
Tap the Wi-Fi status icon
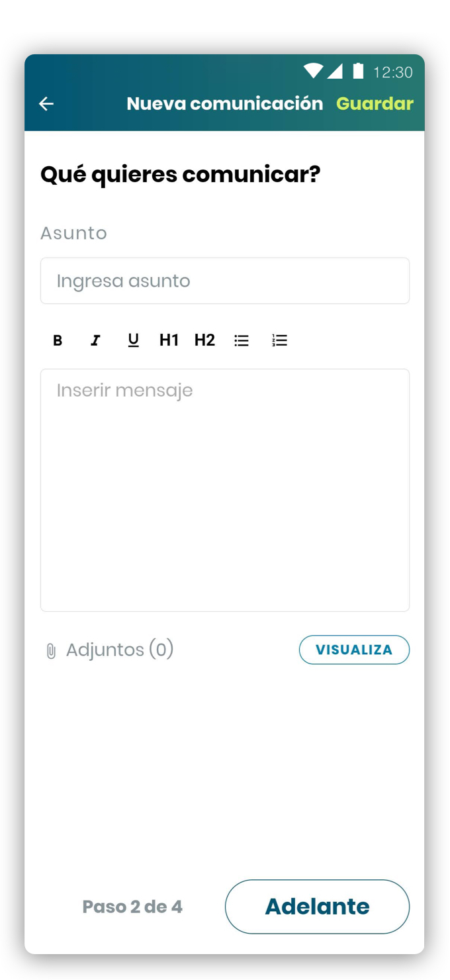tap(312, 71)
